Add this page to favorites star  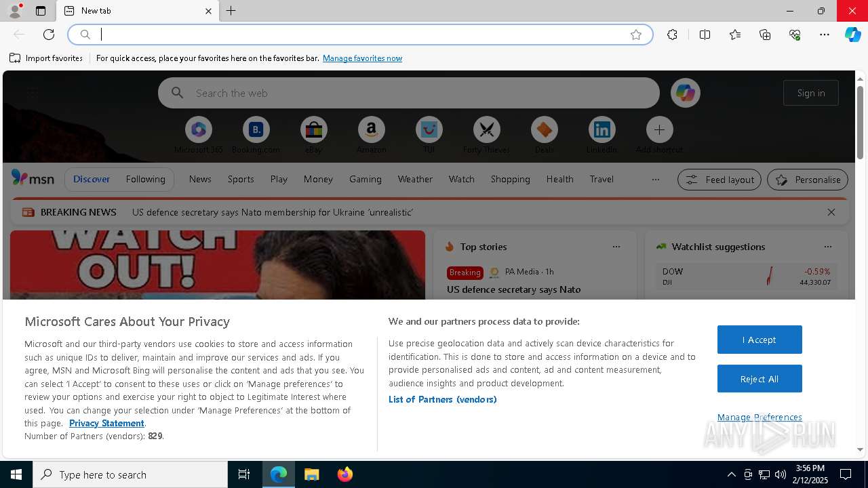[x=636, y=35]
